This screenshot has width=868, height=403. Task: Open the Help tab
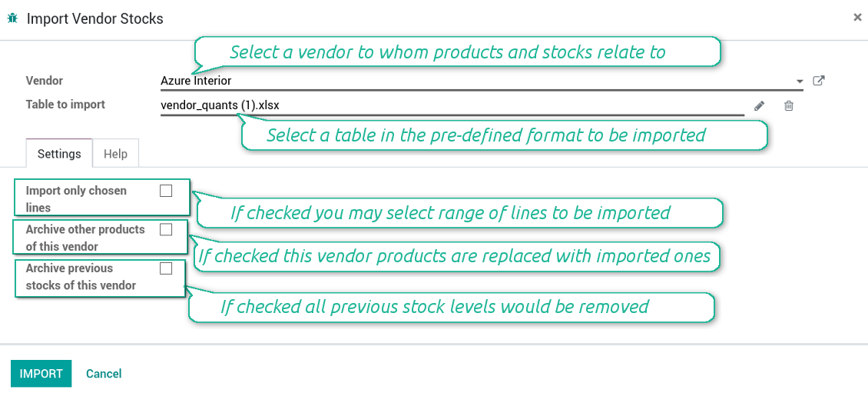[x=115, y=154]
